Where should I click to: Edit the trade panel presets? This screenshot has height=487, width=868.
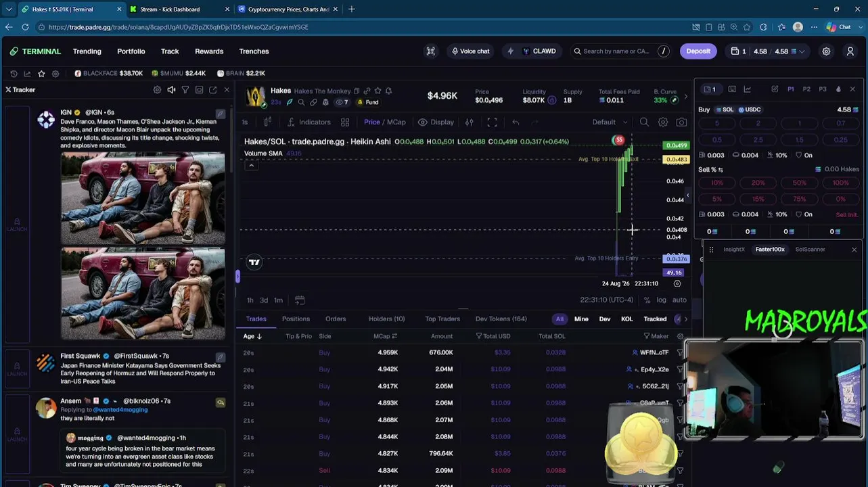(x=775, y=89)
